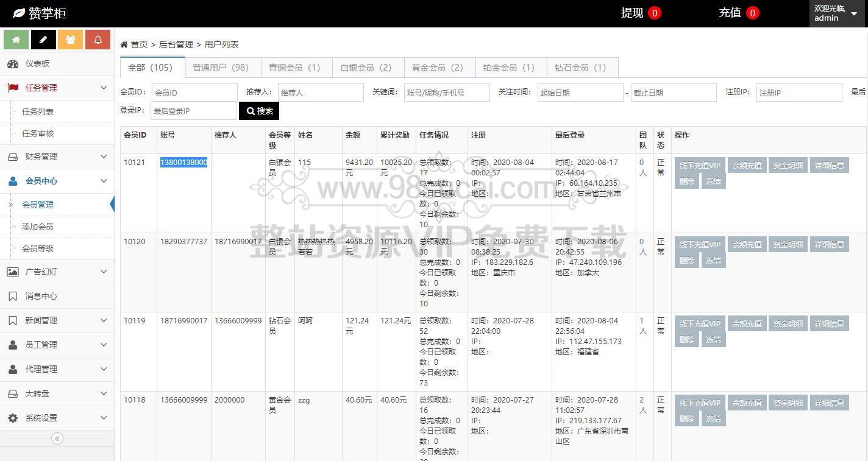868x461 pixels.
Task: Open the 仪表板 dashboard item
Action: [x=37, y=63]
